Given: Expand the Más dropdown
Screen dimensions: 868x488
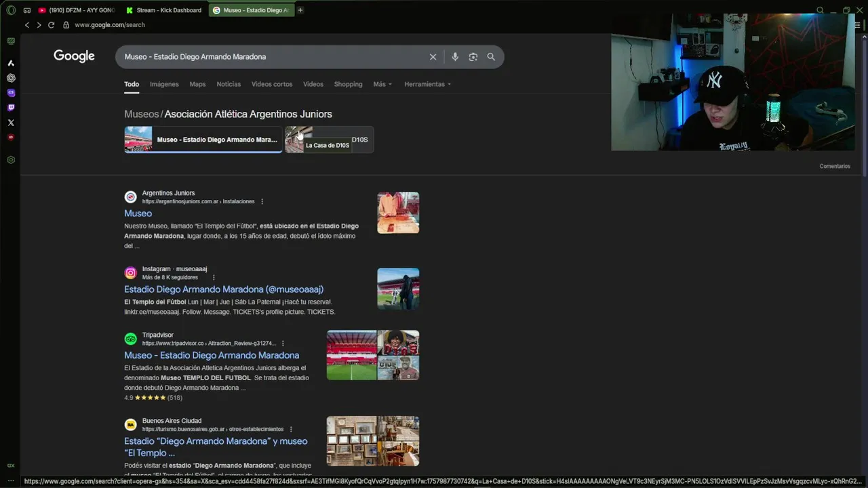Looking at the screenshot, I should tap(382, 84).
